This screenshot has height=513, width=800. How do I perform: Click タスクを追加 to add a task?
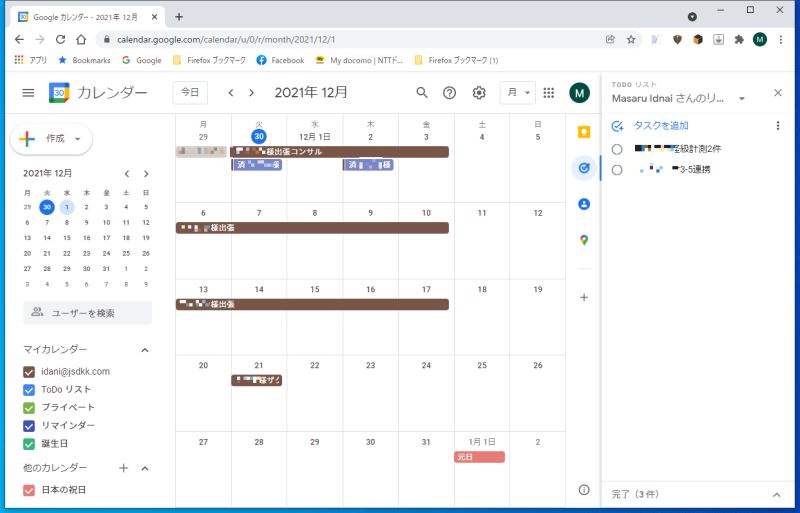pyautogui.click(x=660, y=126)
